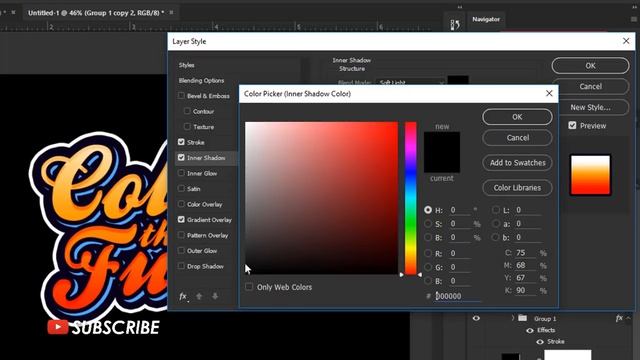This screenshot has width=640, height=360.
Task: Click the history panel icon beside Navigator
Action: click(x=455, y=24)
